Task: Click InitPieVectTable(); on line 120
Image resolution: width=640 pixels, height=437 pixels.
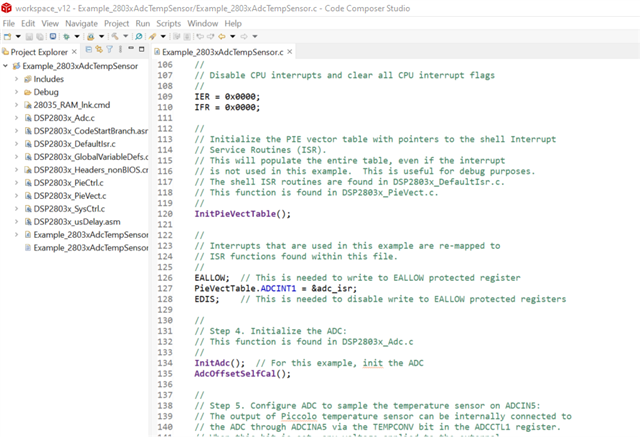Action: point(242,214)
